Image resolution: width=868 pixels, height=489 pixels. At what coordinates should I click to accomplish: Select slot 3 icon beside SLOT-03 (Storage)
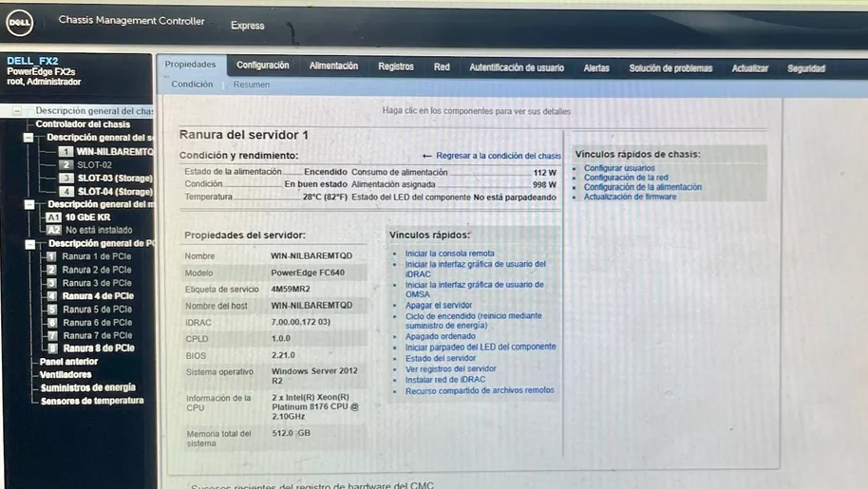(66, 179)
